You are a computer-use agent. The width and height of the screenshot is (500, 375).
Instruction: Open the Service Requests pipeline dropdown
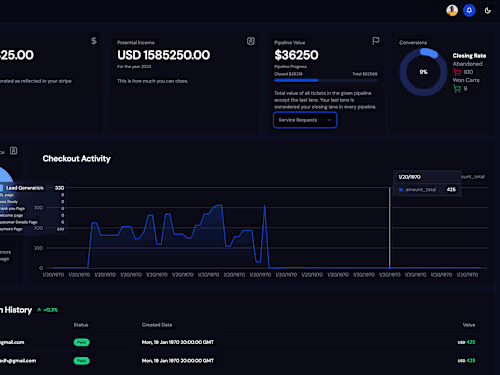tap(305, 120)
